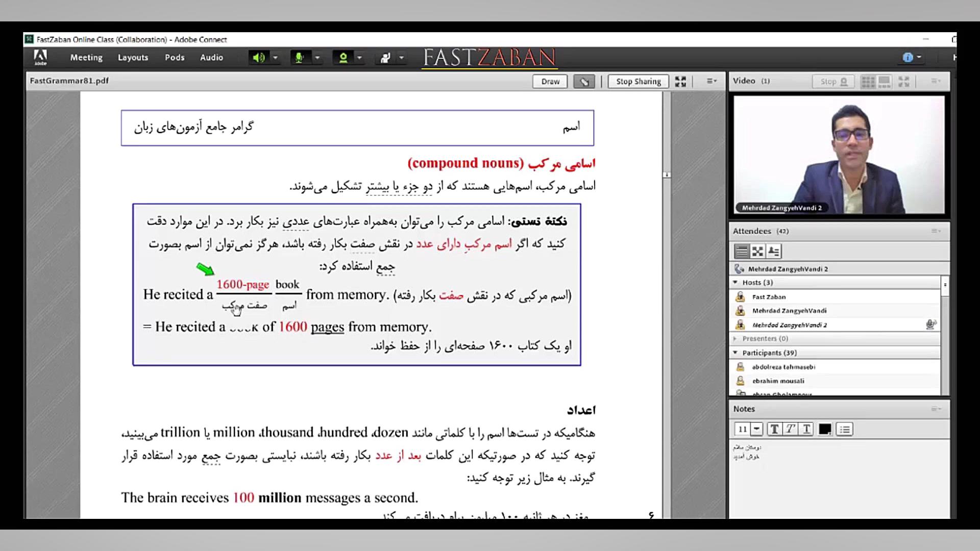Image resolution: width=980 pixels, height=551 pixels.
Task: Toggle full screen for the Video pod
Action: (904, 82)
